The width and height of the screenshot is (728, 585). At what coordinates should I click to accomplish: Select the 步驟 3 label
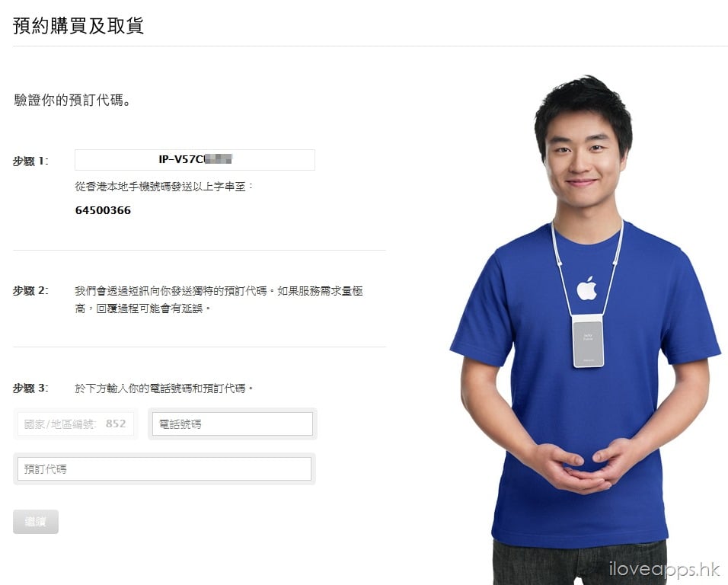[x=30, y=388]
